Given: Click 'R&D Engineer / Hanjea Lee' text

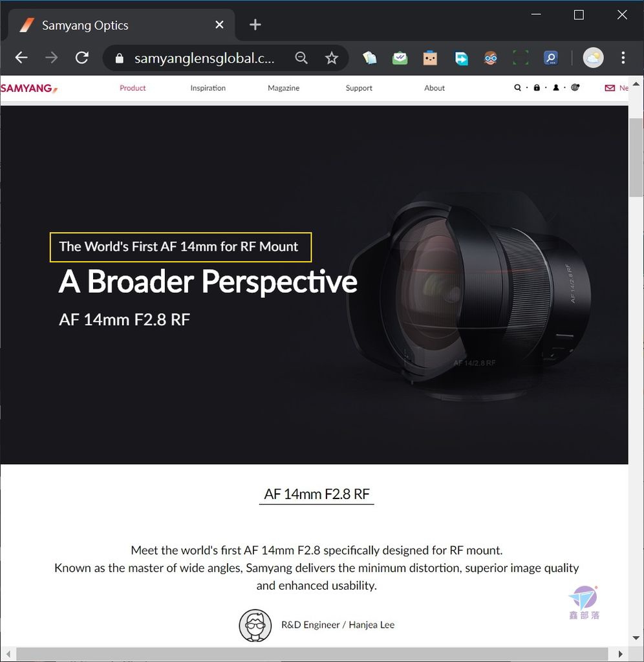Looking at the screenshot, I should (338, 625).
